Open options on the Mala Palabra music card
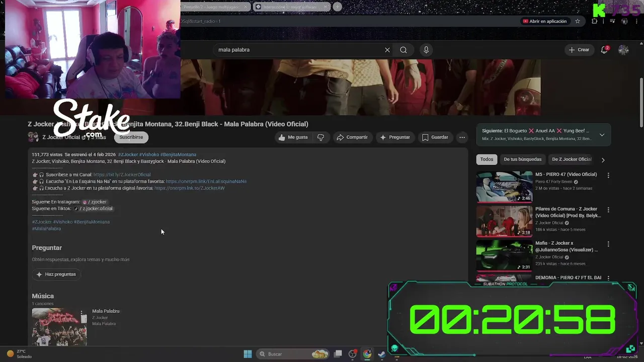 click(x=82, y=314)
